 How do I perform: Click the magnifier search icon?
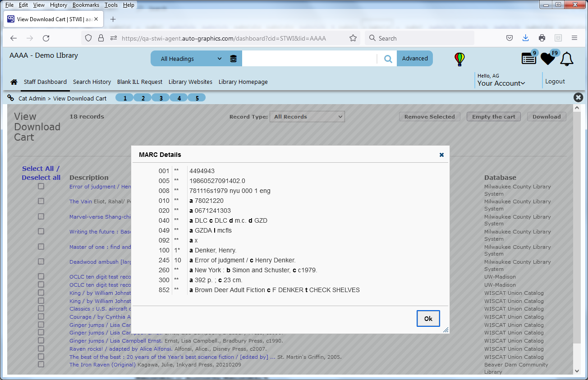click(388, 59)
